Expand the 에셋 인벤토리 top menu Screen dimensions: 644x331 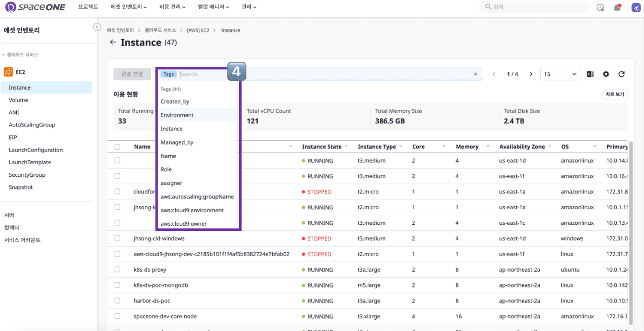[x=128, y=7]
